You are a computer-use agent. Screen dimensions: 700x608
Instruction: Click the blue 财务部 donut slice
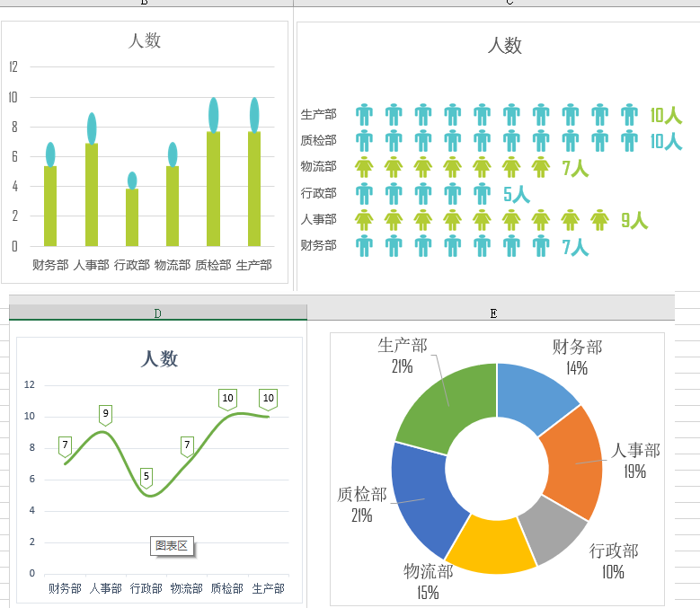click(534, 395)
